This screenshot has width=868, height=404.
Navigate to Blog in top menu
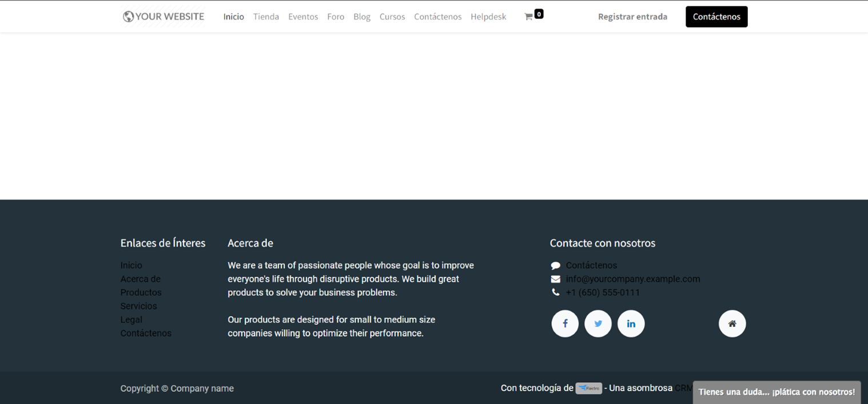pos(362,17)
